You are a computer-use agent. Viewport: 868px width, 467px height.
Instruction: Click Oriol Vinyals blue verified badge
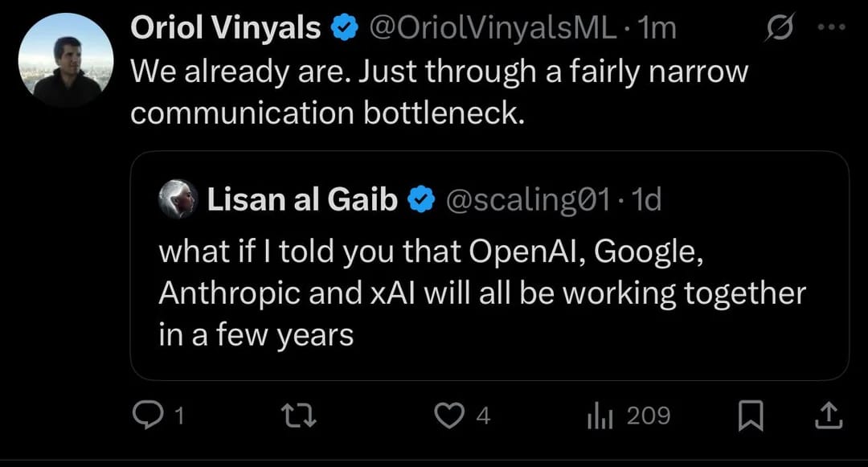[x=345, y=28]
